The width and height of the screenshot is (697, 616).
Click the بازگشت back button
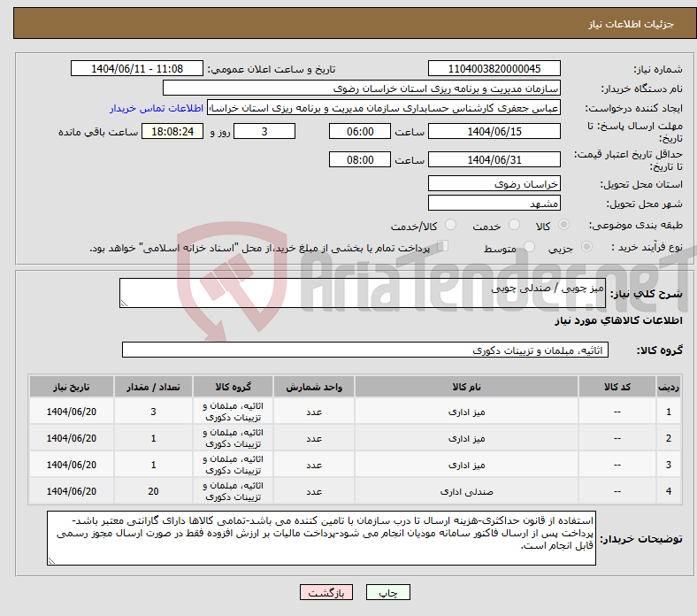coord(326,592)
